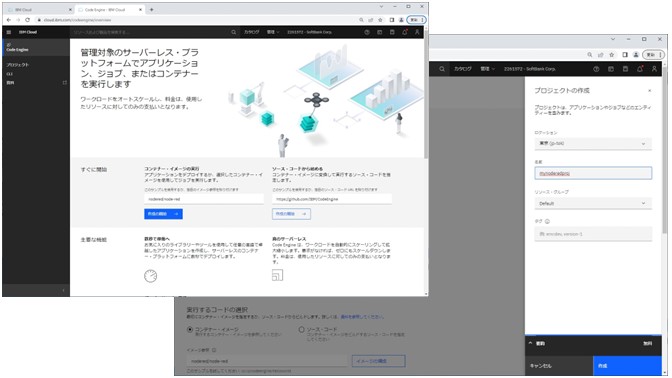Image resolution: width=672 pixels, height=378 pixels.
Task: Open user profile icon in front window header
Action: pyautogui.click(x=417, y=32)
